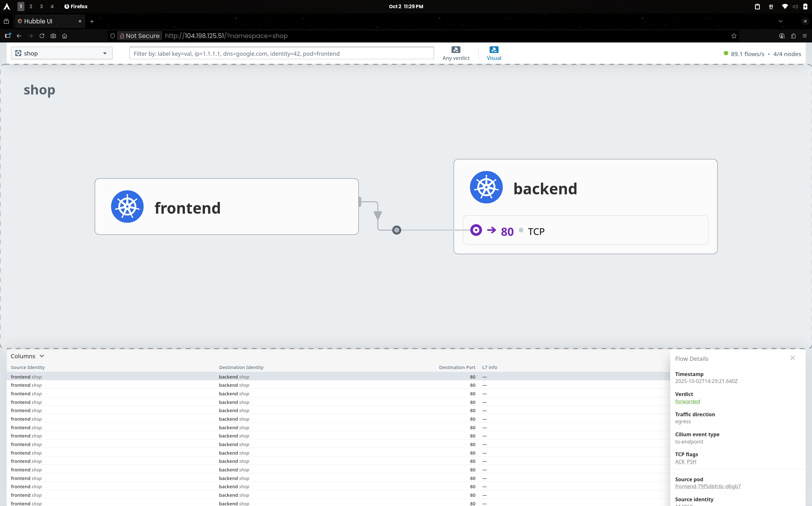
Task: Click the Any verdict filter icon
Action: click(x=456, y=50)
